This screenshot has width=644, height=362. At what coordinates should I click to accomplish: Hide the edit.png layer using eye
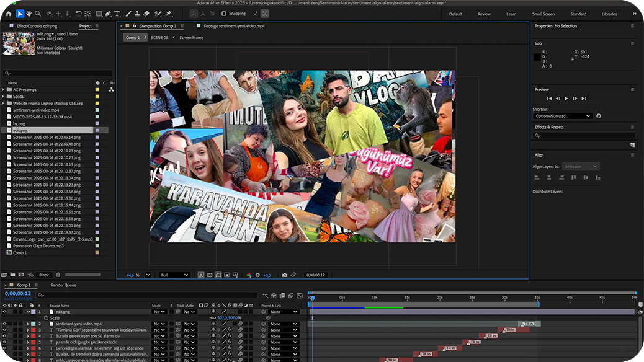5,312
